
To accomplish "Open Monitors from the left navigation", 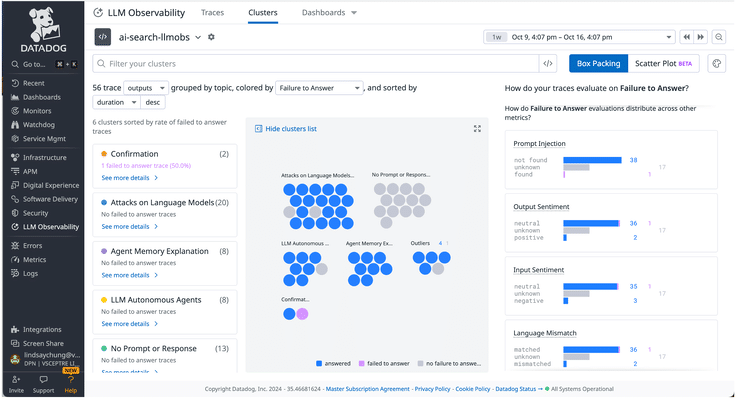I will (x=39, y=111).
